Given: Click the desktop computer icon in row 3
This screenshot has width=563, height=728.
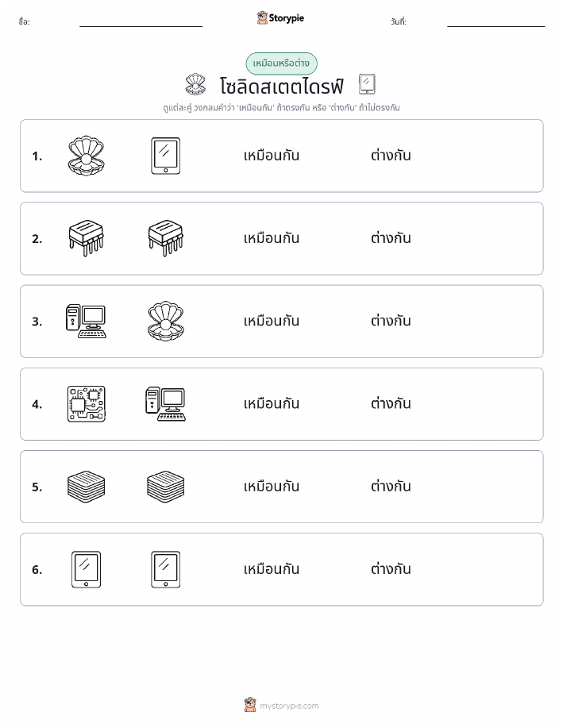Looking at the screenshot, I should (87, 321).
